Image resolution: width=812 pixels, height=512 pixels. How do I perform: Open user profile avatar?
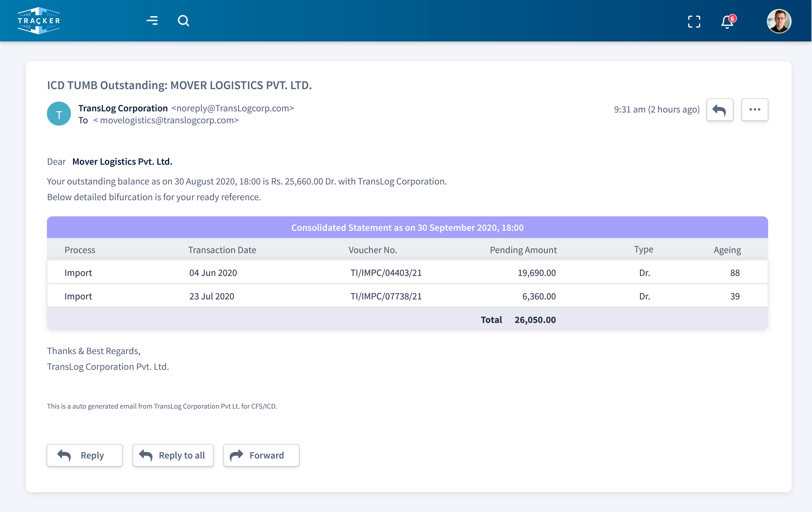[779, 21]
